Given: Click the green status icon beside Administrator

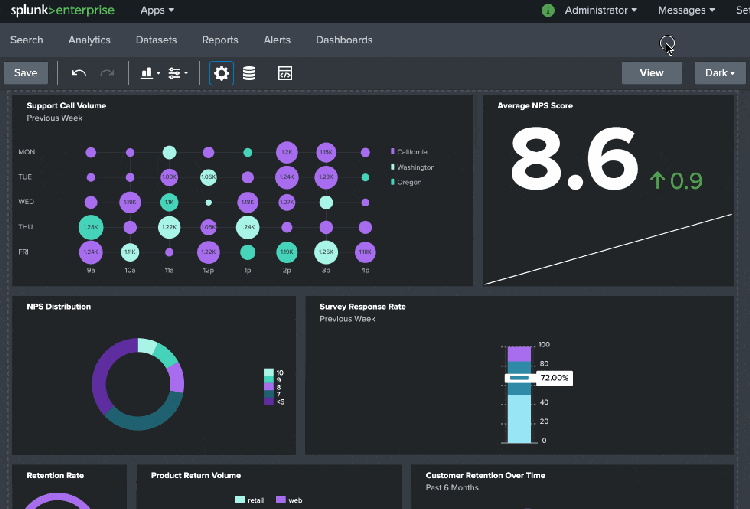Looking at the screenshot, I should click(x=548, y=10).
